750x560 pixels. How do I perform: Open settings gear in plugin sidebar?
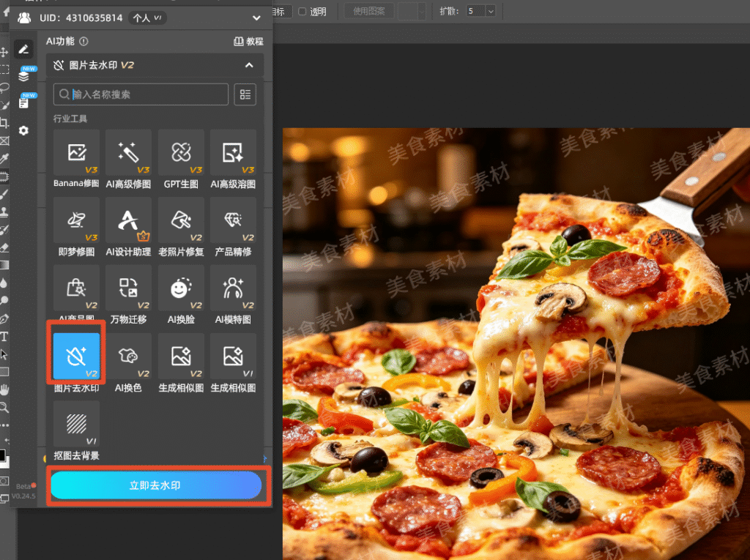[23, 130]
